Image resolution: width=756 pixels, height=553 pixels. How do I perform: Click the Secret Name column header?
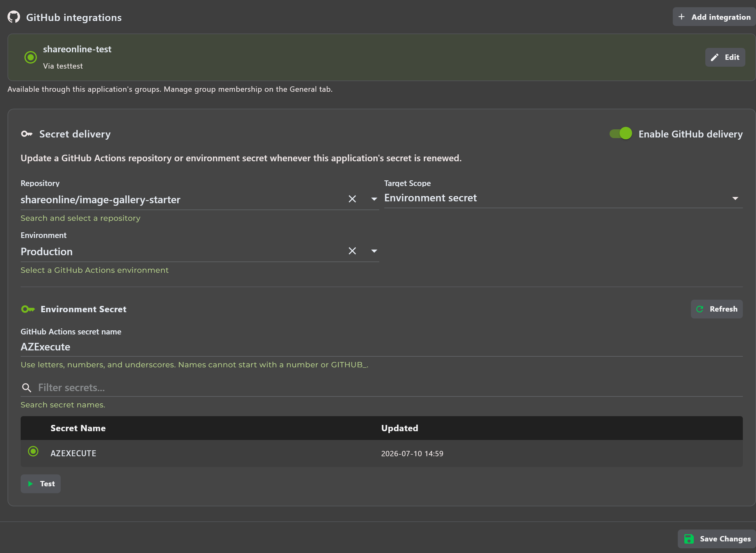[78, 428]
